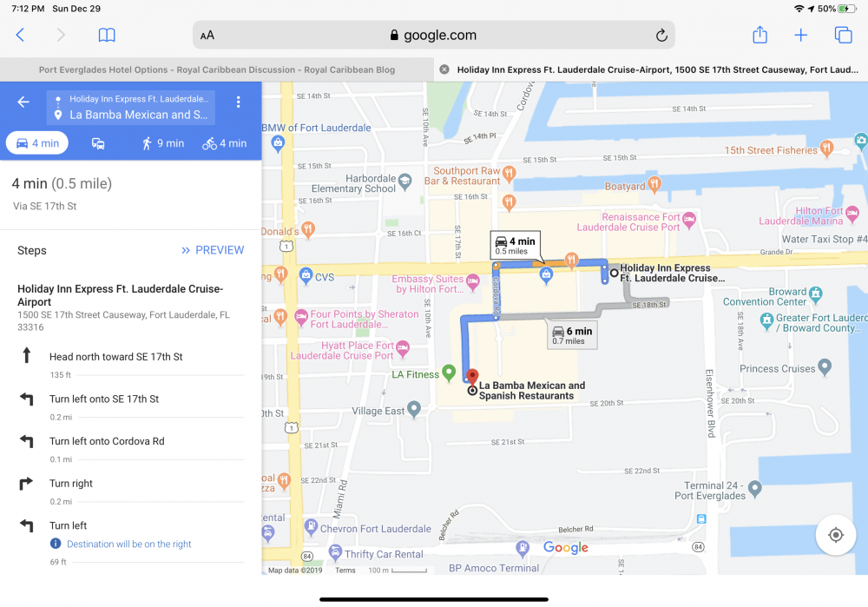Tap the Princess Cruises location pin
The image size is (868, 607).
(825, 366)
